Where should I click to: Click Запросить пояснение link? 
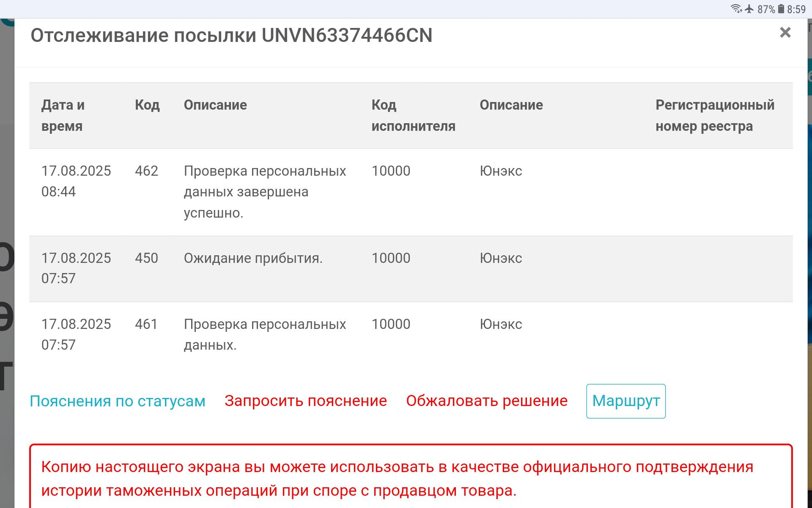(305, 401)
